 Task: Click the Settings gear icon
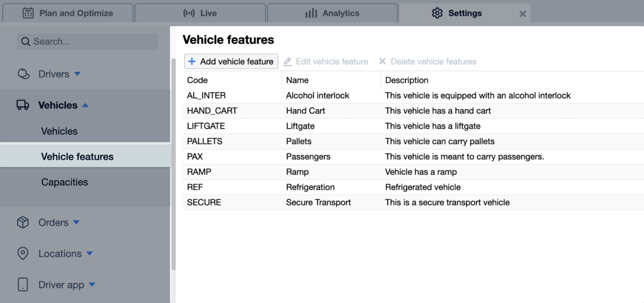(437, 13)
